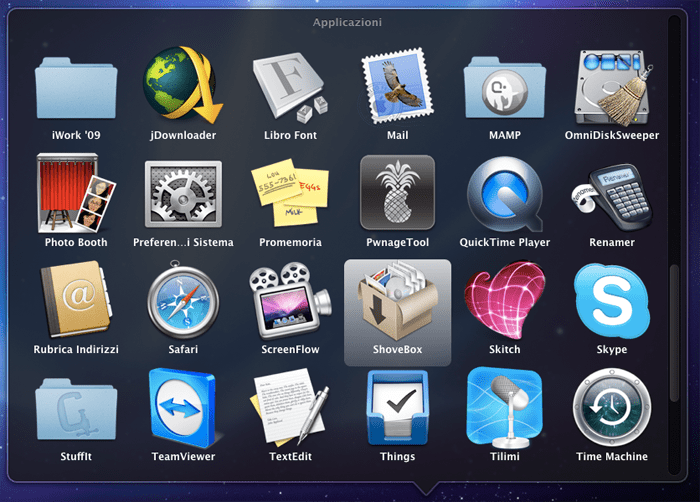700x502 pixels.
Task: Launch QuickTime Player
Action: coord(504,194)
